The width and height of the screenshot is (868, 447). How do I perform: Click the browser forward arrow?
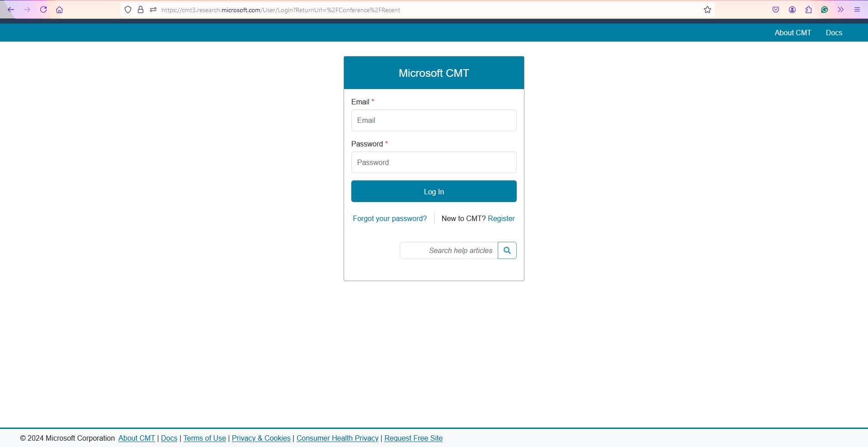point(27,9)
